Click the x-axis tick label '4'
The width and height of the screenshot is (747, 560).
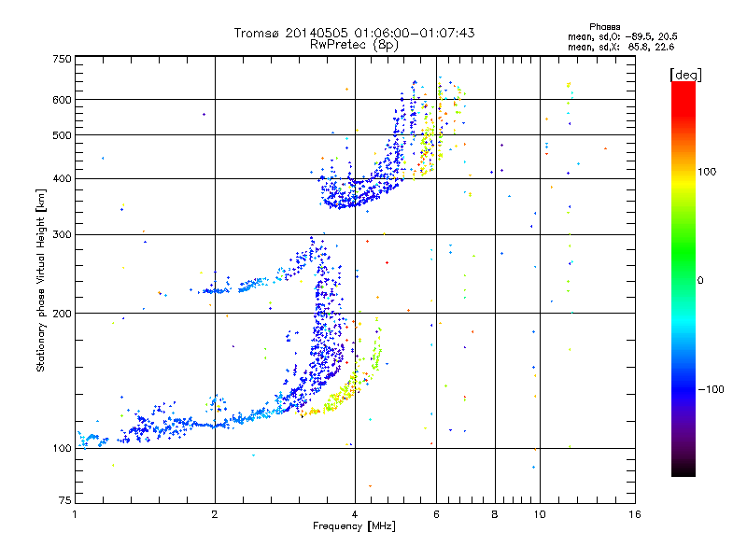pyautogui.click(x=355, y=514)
